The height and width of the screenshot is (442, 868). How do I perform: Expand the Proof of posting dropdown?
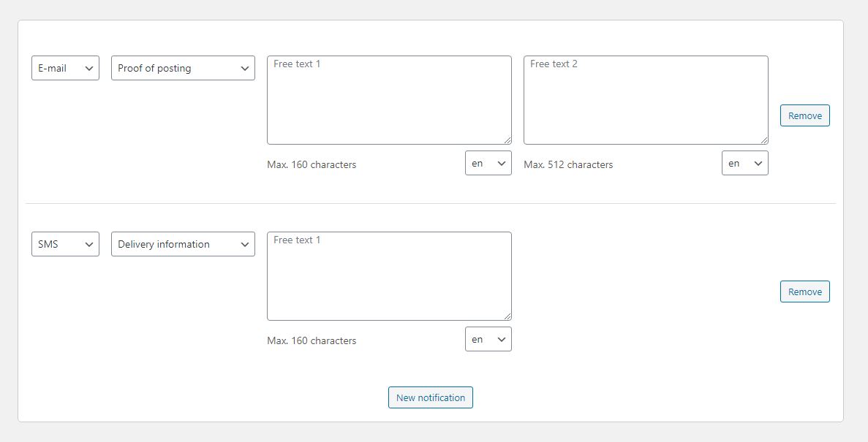183,68
